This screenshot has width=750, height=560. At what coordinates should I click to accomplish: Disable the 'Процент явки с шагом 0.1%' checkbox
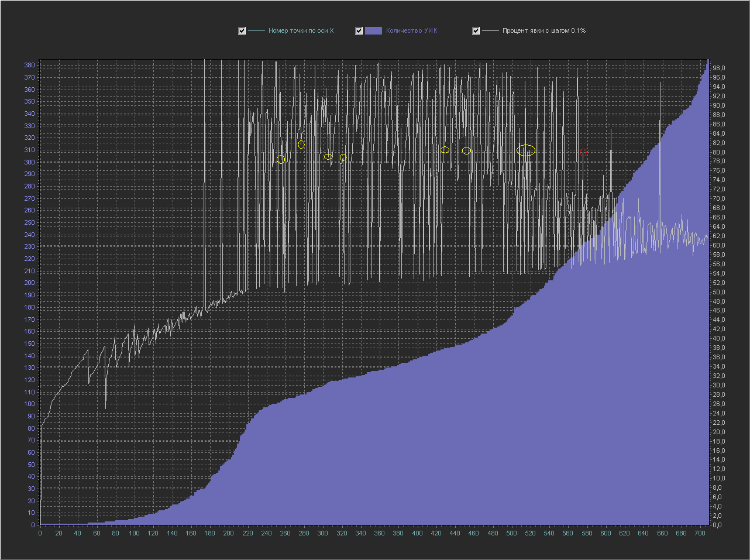coord(476,31)
